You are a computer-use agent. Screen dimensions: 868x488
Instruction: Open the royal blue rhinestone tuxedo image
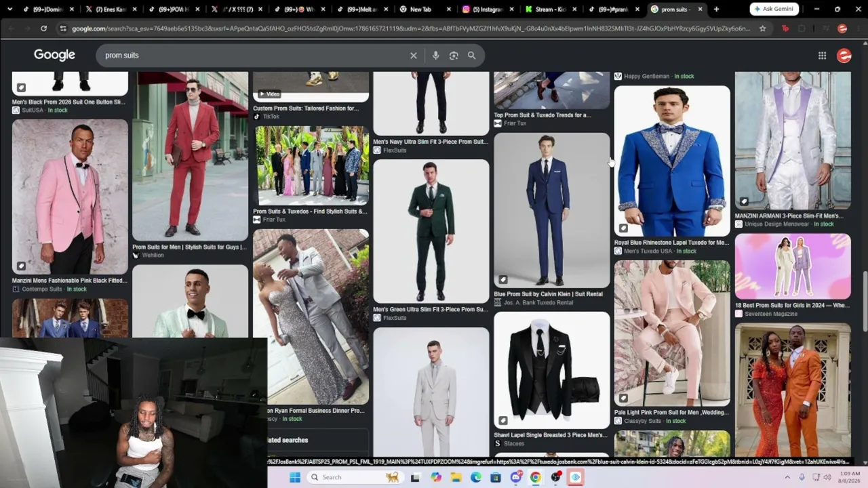672,161
